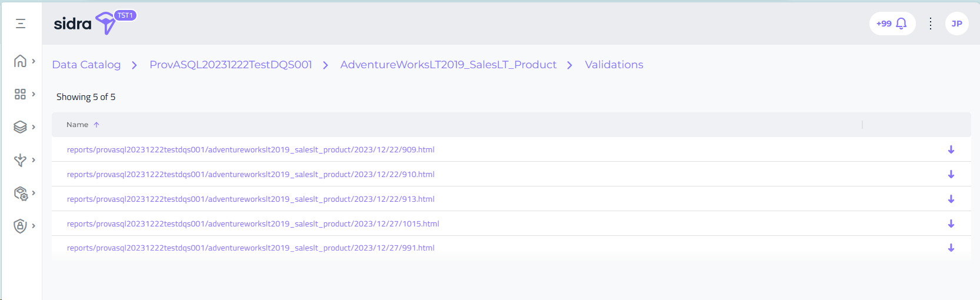Screen dimensions: 980x300
Task: Open the 910.html report link
Action: coord(251,175)
